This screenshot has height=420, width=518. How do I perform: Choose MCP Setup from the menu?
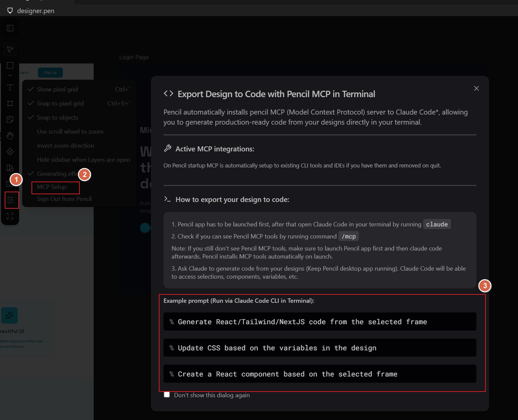[x=52, y=187]
